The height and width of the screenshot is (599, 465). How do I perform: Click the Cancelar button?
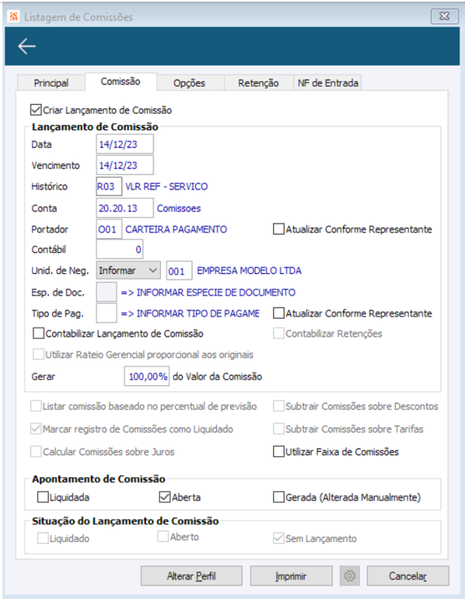(408, 576)
